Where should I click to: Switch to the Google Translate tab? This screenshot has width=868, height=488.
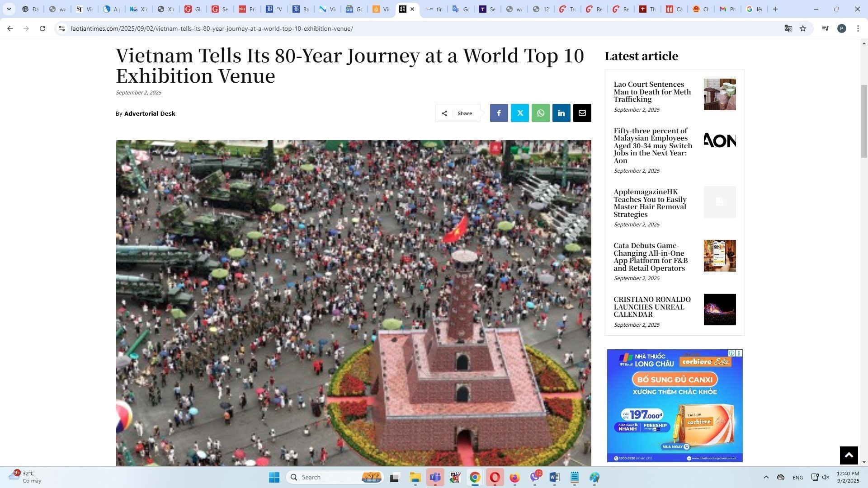(460, 9)
